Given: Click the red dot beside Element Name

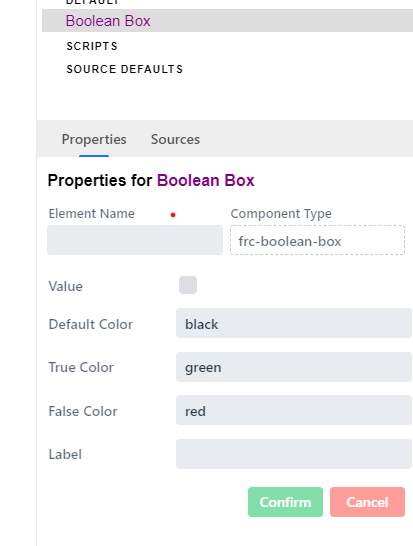Looking at the screenshot, I should (173, 215).
